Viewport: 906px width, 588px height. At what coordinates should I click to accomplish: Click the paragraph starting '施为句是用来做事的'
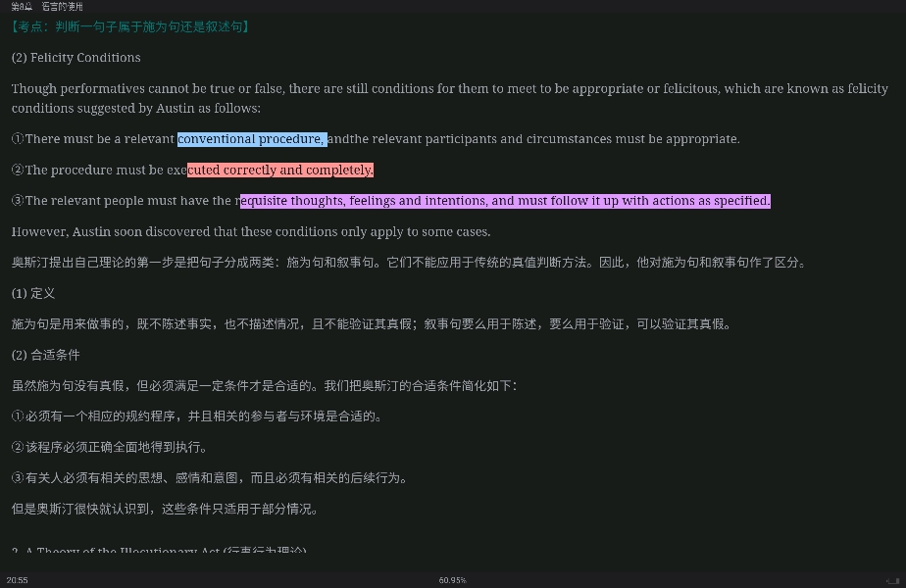coord(371,324)
